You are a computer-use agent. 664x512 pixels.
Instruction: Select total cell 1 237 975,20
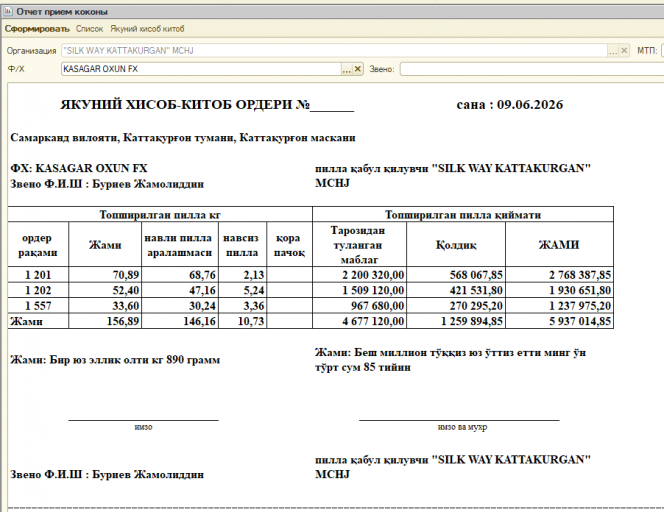coord(559,305)
